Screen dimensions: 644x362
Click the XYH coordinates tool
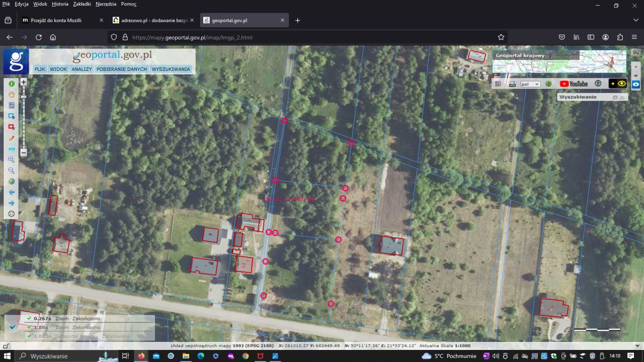11,149
